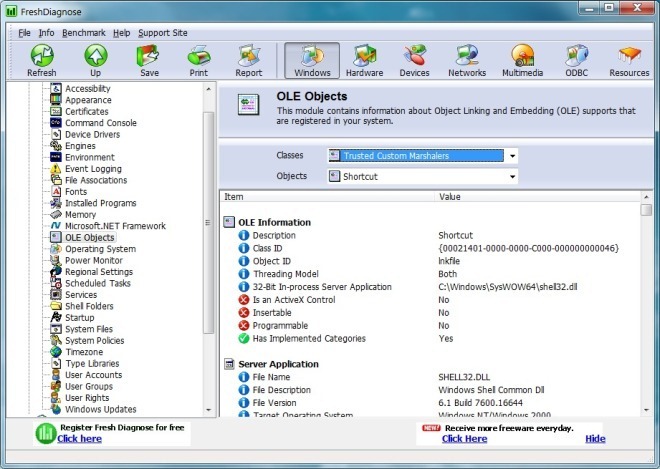
Task: Select System Files in the tree
Action: pyautogui.click(x=89, y=329)
